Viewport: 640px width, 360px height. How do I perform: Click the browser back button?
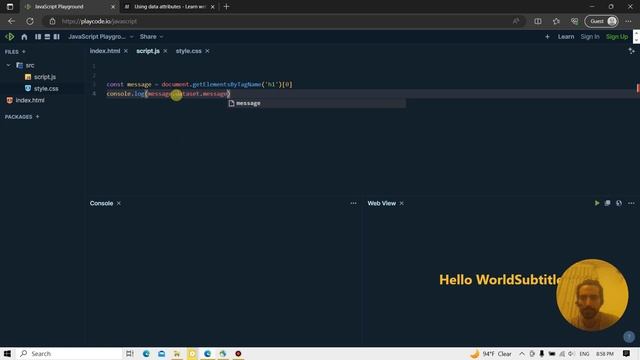tap(11, 21)
